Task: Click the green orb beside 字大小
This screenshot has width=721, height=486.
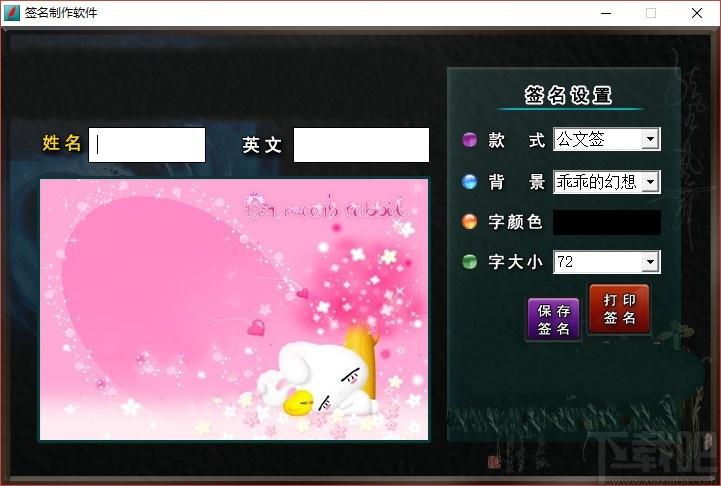Action: point(469,262)
